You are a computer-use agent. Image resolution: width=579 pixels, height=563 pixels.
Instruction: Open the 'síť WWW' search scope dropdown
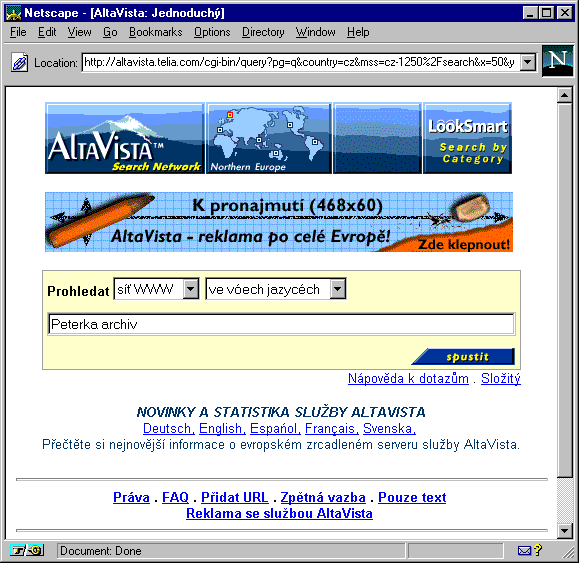tap(191, 289)
